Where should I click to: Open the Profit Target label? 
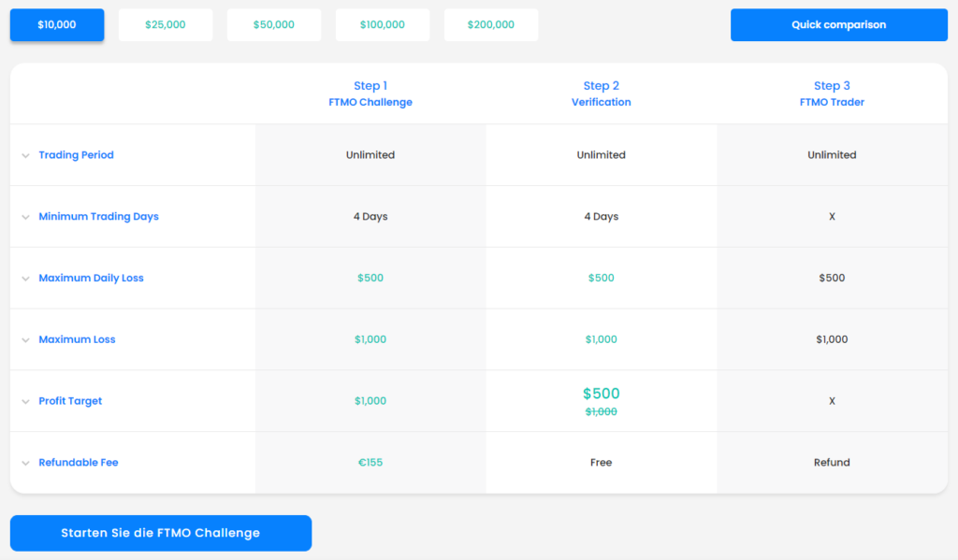point(70,401)
